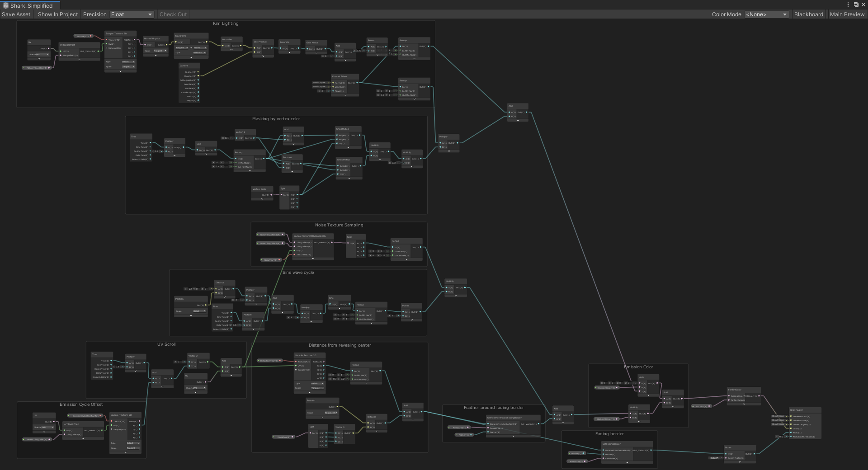Select the Distance from revealing center group title
This screenshot has height=470, width=868.
(x=340, y=345)
